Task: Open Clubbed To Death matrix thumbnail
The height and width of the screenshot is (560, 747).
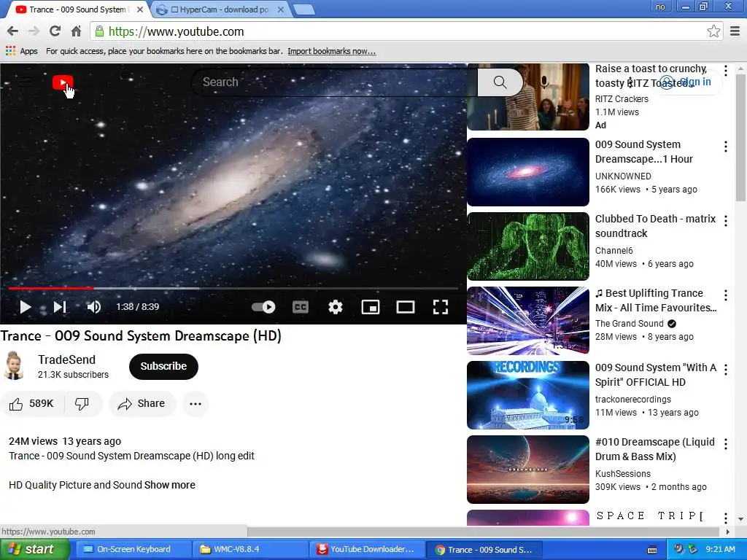Action: tap(528, 246)
